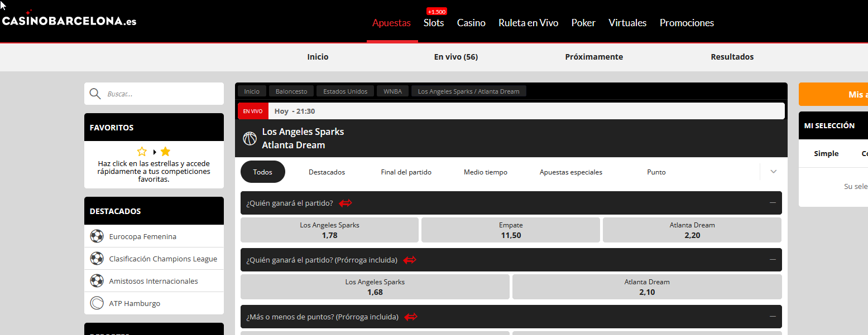The image size is (868, 335).
Task: Open Amistosos Internacionales in Destacados
Action: pyautogui.click(x=154, y=281)
